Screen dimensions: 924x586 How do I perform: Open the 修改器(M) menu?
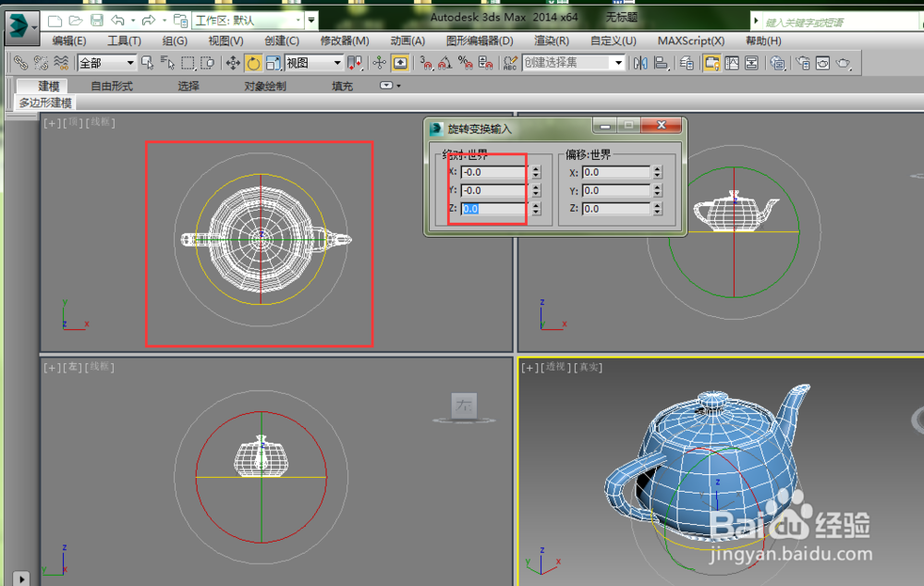click(x=345, y=41)
